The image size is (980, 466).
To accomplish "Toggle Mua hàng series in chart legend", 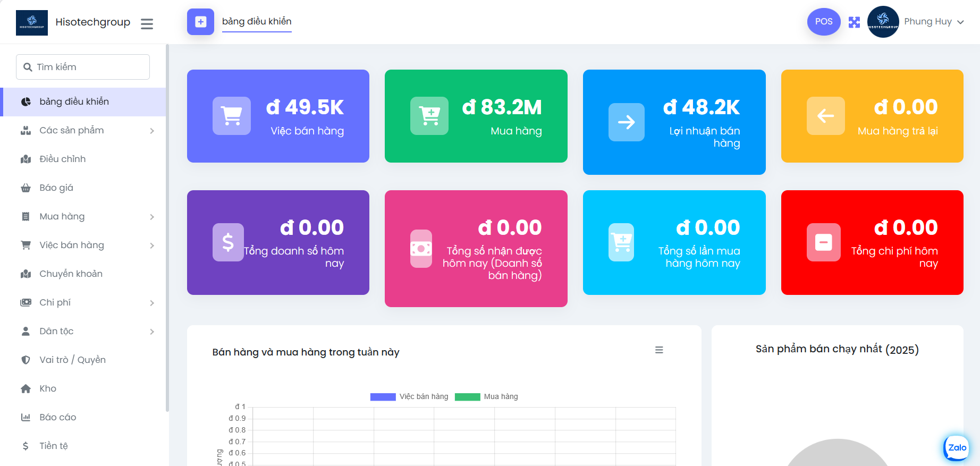I will pyautogui.click(x=486, y=397).
